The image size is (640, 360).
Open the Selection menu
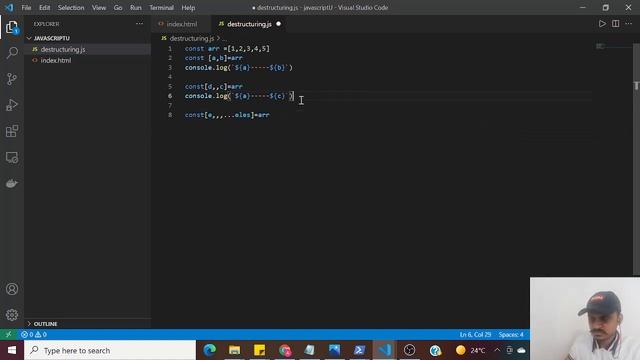pyautogui.click(x=71, y=7)
